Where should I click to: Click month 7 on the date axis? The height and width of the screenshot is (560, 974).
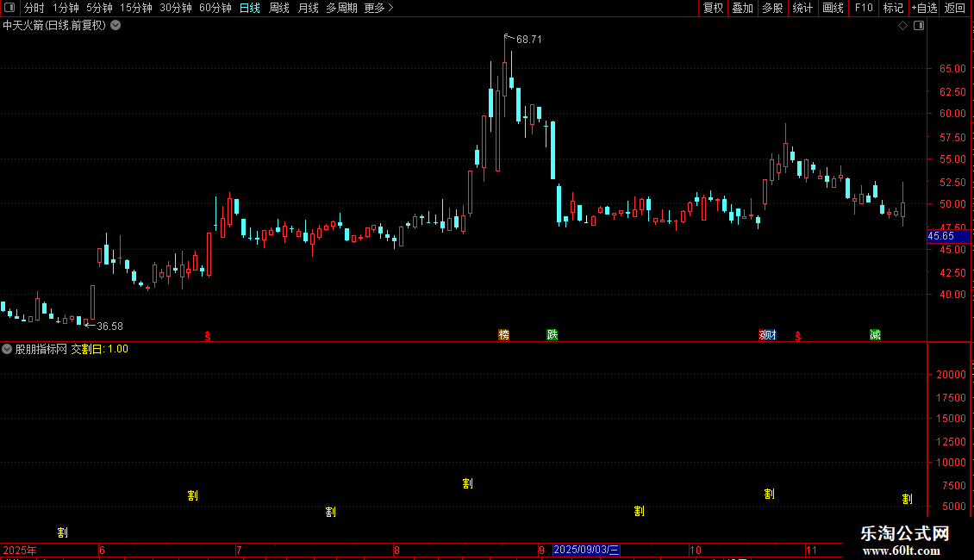pos(239,550)
